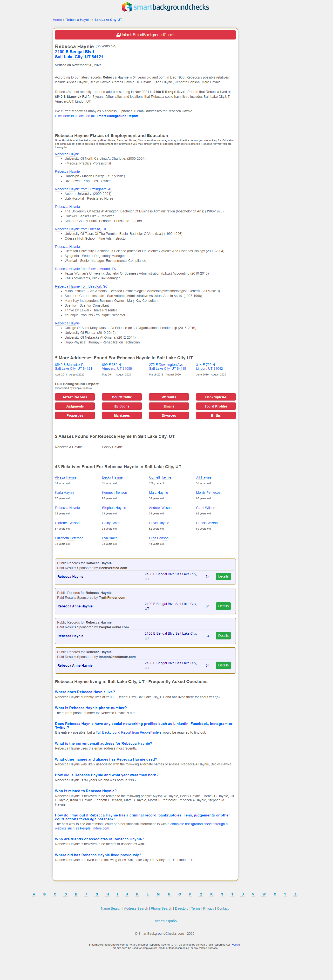The height and width of the screenshot is (980, 333).
Task: Open FAQ 'What is Rebecca Haynie phone number?'
Action: [91, 708]
